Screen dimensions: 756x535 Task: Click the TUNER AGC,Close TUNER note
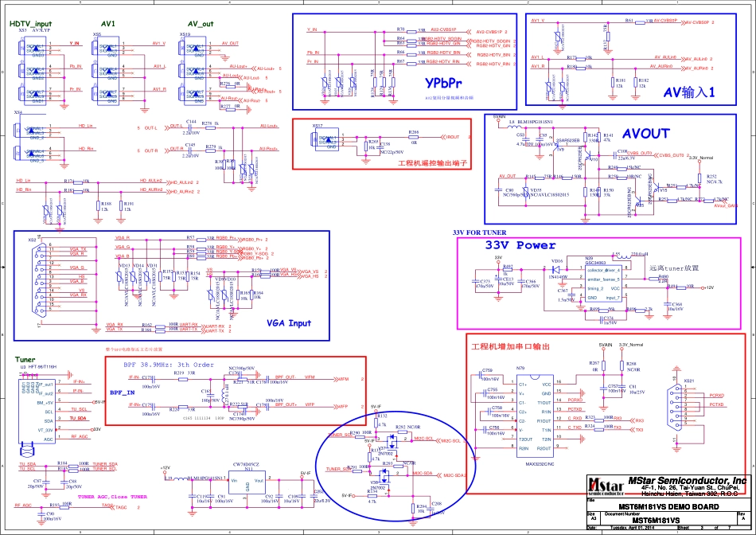[112, 497]
